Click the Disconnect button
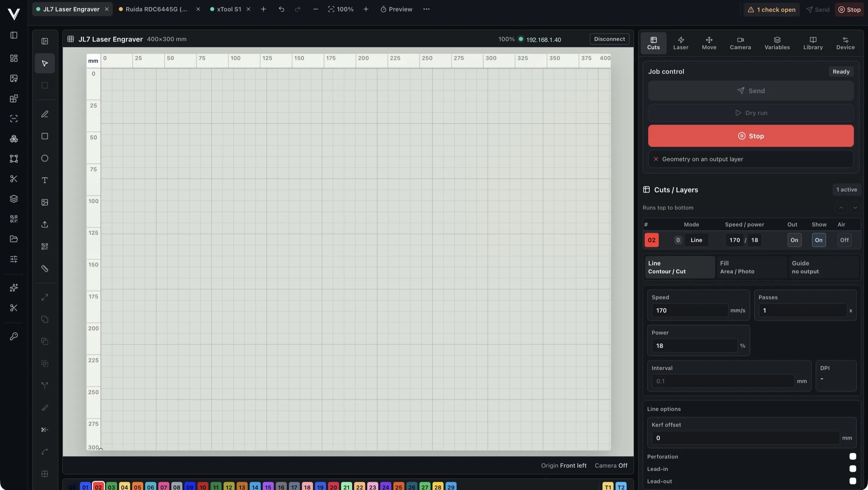The image size is (868, 490). (x=609, y=39)
